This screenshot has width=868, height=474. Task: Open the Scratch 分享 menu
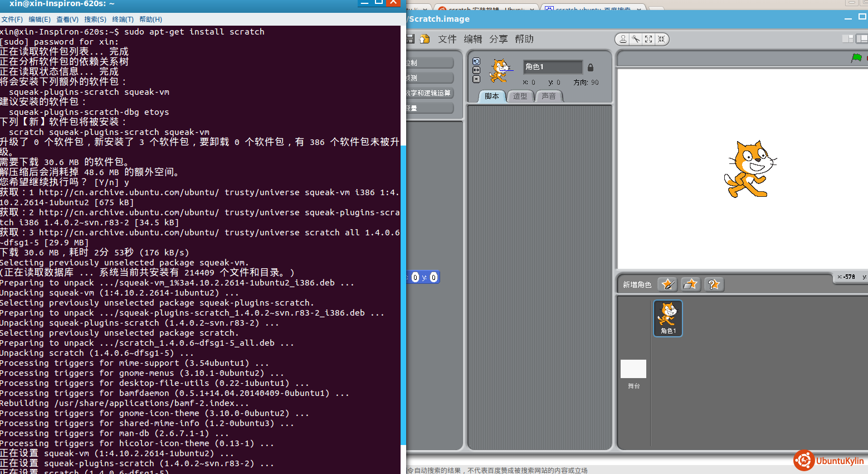pyautogui.click(x=499, y=39)
